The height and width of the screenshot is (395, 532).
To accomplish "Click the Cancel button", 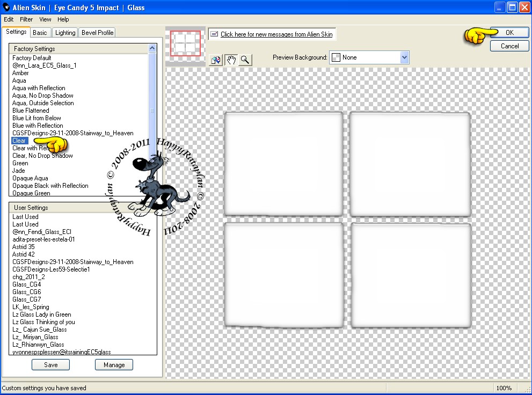I will click(x=509, y=46).
